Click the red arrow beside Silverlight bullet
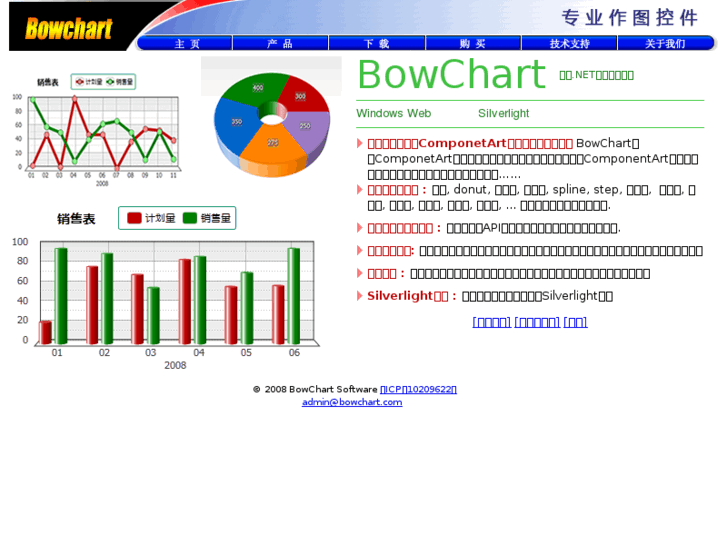 click(359, 295)
